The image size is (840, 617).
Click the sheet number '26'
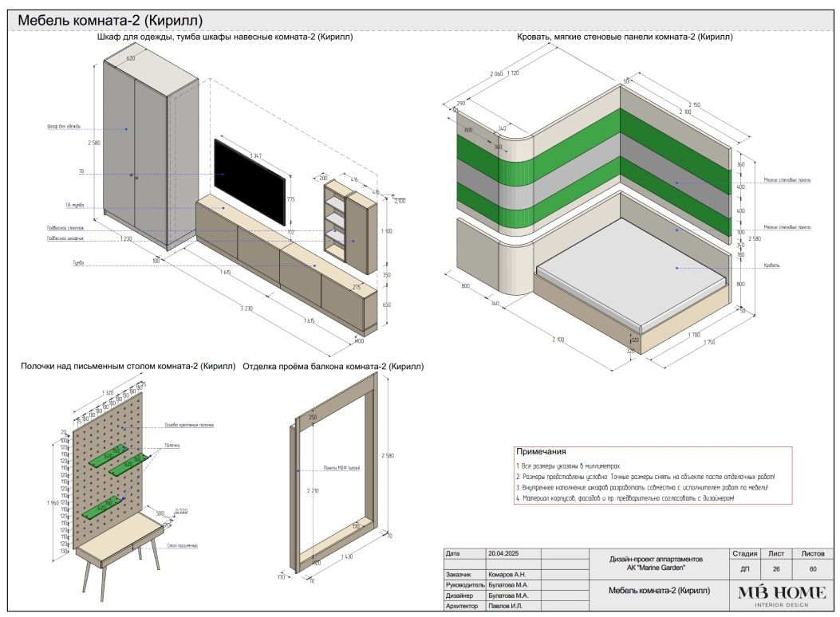[x=776, y=569]
